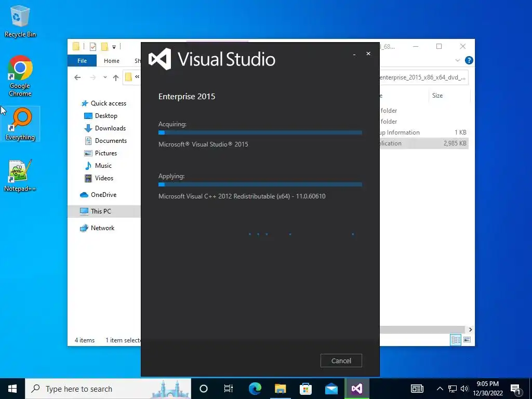Click the Properties quick access toolbar icon
The width and height of the screenshot is (532, 399).
[93, 46]
